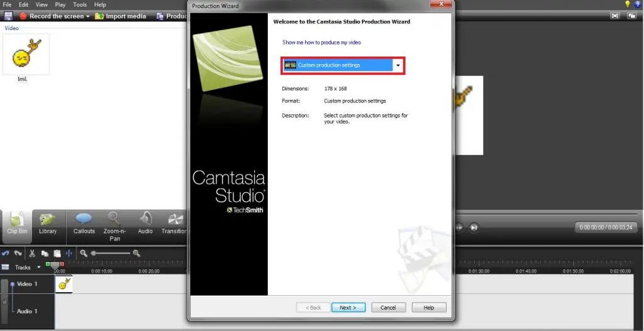Image resolution: width=644 pixels, height=331 pixels.
Task: Click the time display 0:00:00:00 / 0:00:03:24
Action: tap(606, 227)
